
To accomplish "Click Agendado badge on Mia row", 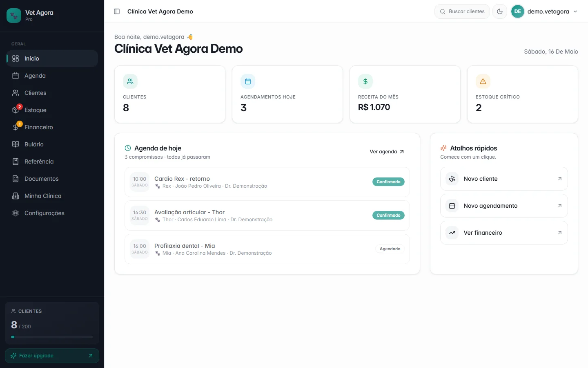I will point(390,249).
